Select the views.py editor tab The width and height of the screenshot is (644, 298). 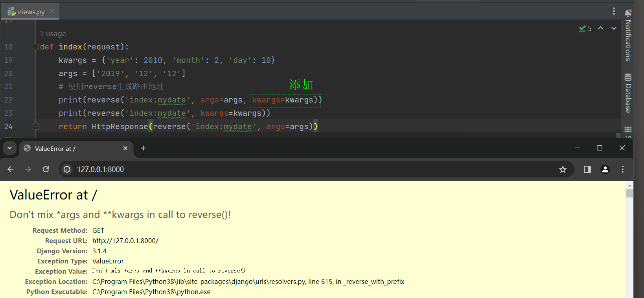click(30, 11)
